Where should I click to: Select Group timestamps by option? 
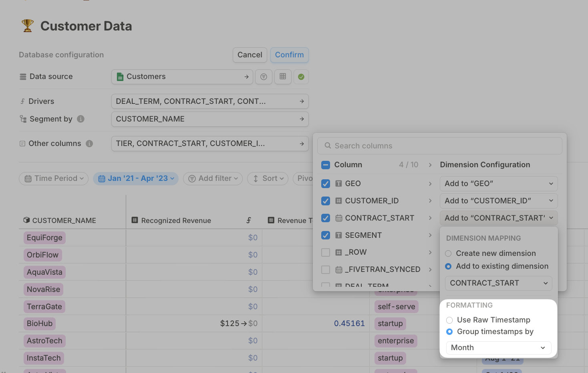pos(449,332)
